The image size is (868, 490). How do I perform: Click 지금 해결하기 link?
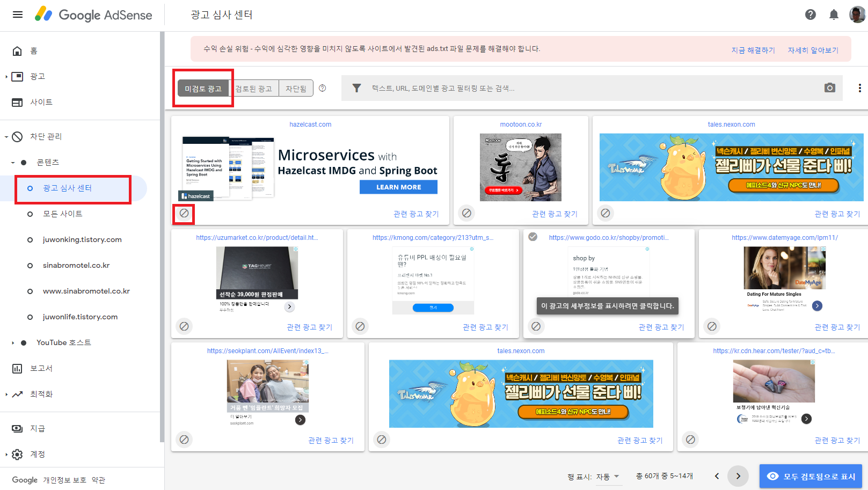point(753,50)
